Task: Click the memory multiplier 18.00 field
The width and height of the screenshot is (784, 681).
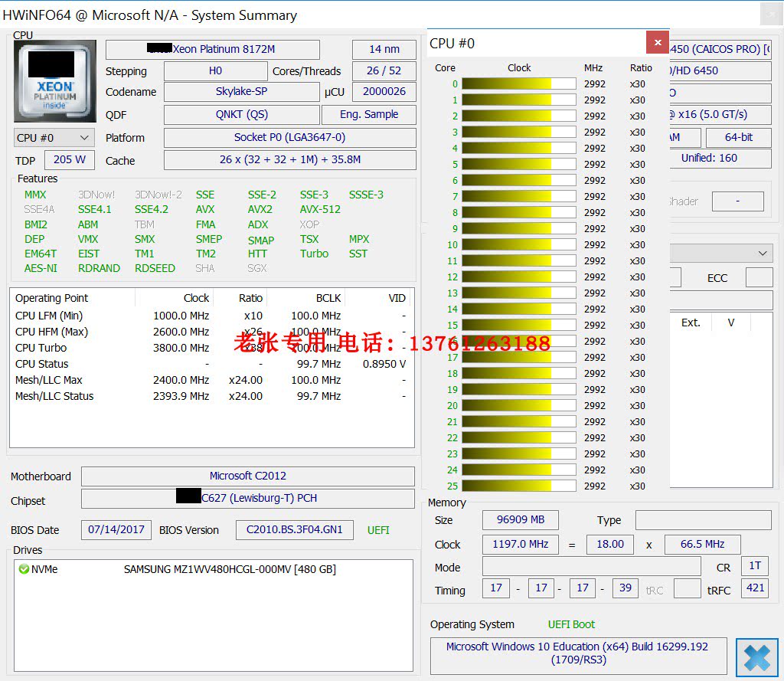Action: (610, 545)
